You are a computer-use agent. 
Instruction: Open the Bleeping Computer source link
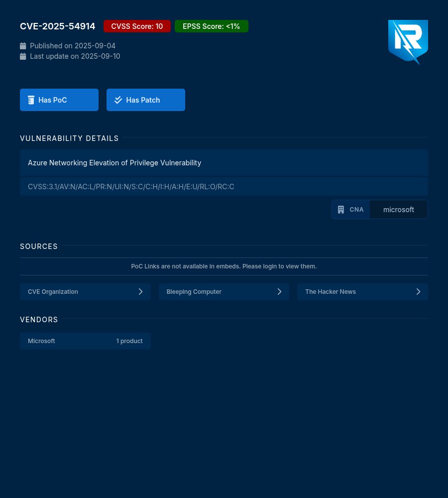point(224,291)
